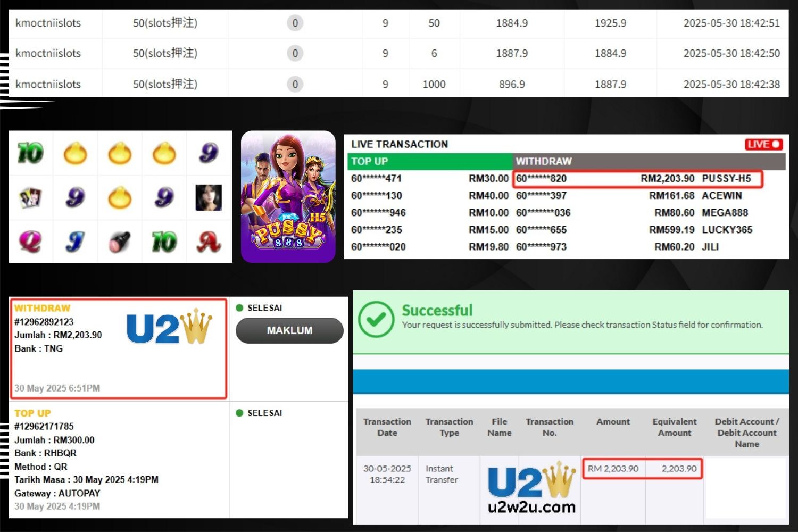
Task: Click the RM161.68 ACEWIN withdraw entry
Action: pyautogui.click(x=629, y=196)
